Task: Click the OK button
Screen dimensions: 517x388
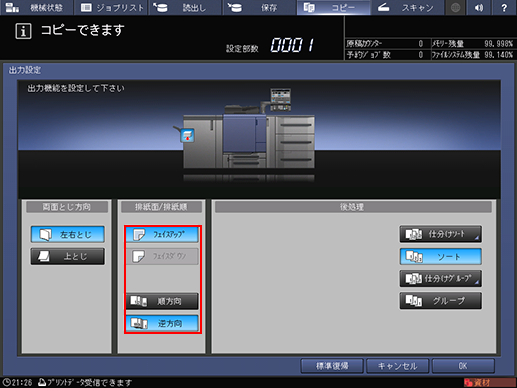Action: point(463,366)
